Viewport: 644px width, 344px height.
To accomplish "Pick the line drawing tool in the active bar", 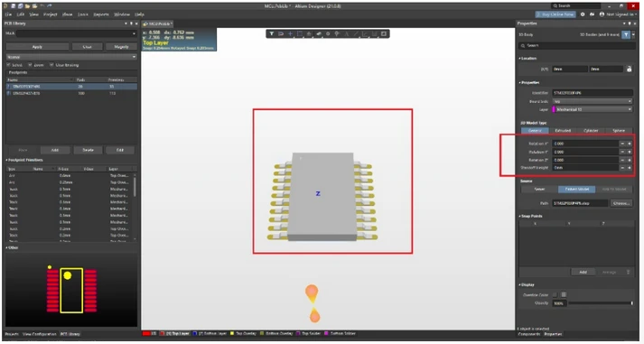I will click(356, 33).
